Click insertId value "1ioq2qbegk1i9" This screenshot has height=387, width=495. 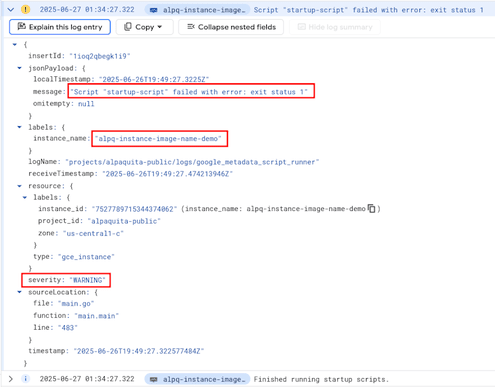tap(100, 56)
